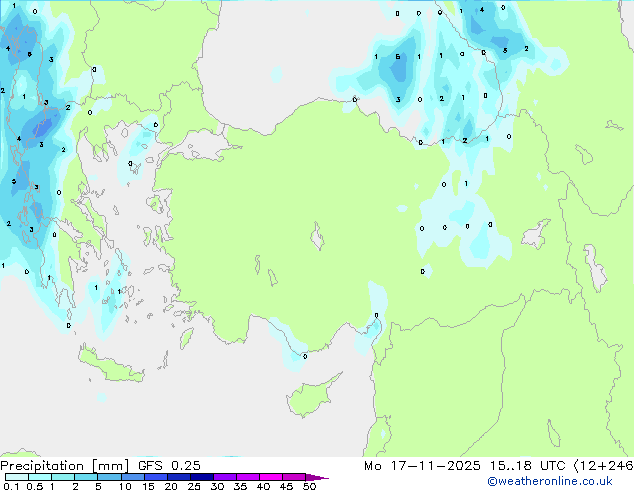634x490 pixels.
Task: Choose the 25–30 mm navy legend swatch
Action: click(201, 477)
